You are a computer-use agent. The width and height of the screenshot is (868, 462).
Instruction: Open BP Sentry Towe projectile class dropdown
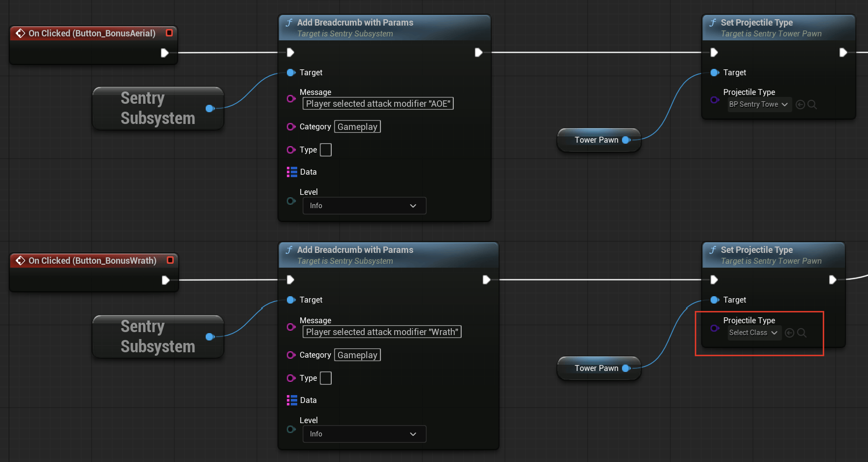click(760, 104)
